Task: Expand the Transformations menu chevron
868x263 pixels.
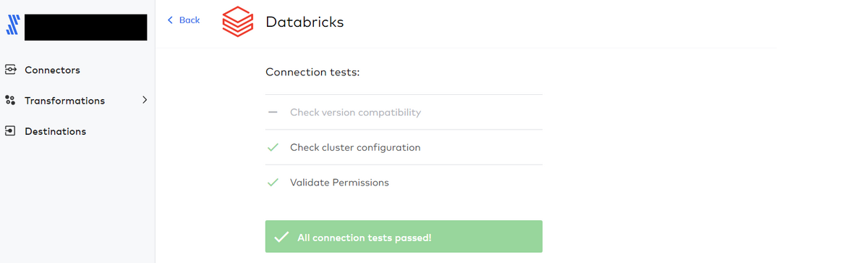Action: coord(145,100)
